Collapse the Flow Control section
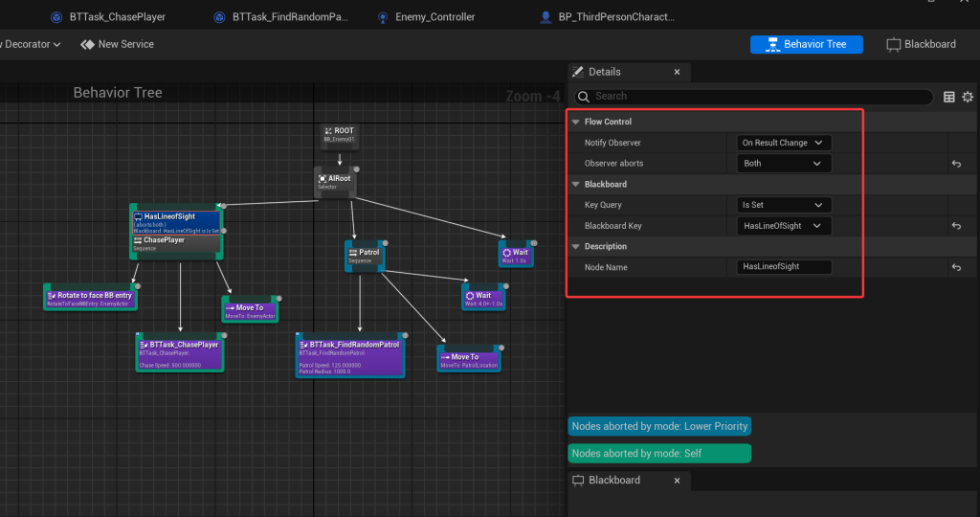 tap(576, 122)
